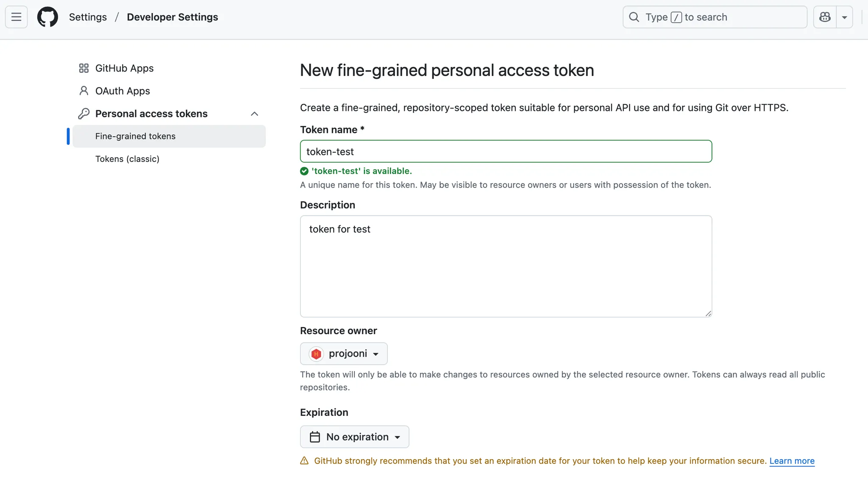Click the description resize handle
The height and width of the screenshot is (490, 868).
(x=708, y=313)
